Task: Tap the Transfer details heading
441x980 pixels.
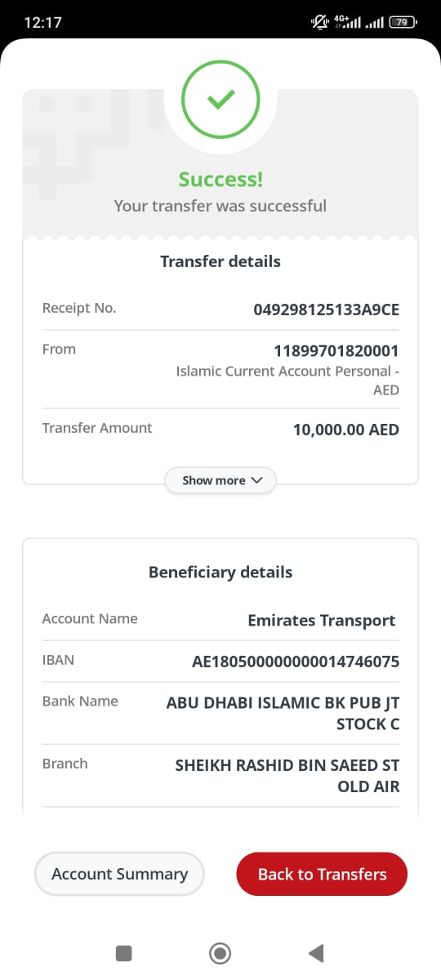Action: pyautogui.click(x=220, y=261)
